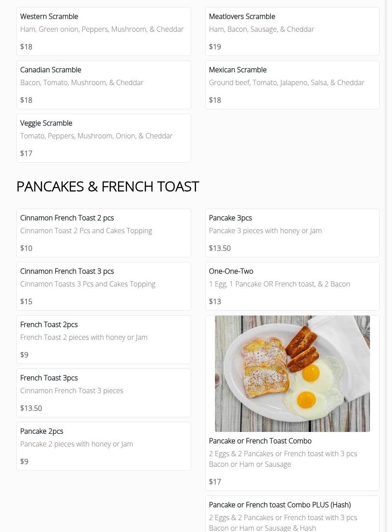The image size is (392, 532).
Task: Click the $19 Meatlovers Scramble price
Action: coord(215,47)
